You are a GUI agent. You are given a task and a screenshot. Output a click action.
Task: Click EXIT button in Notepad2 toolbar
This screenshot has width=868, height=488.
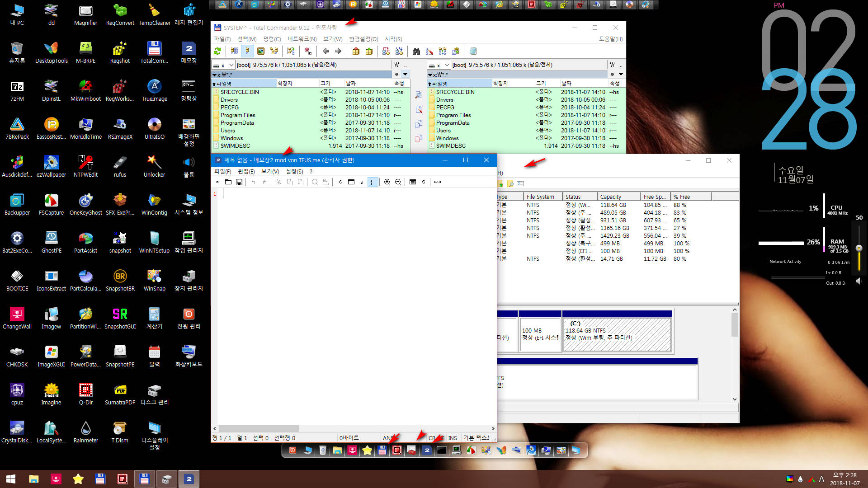438,182
